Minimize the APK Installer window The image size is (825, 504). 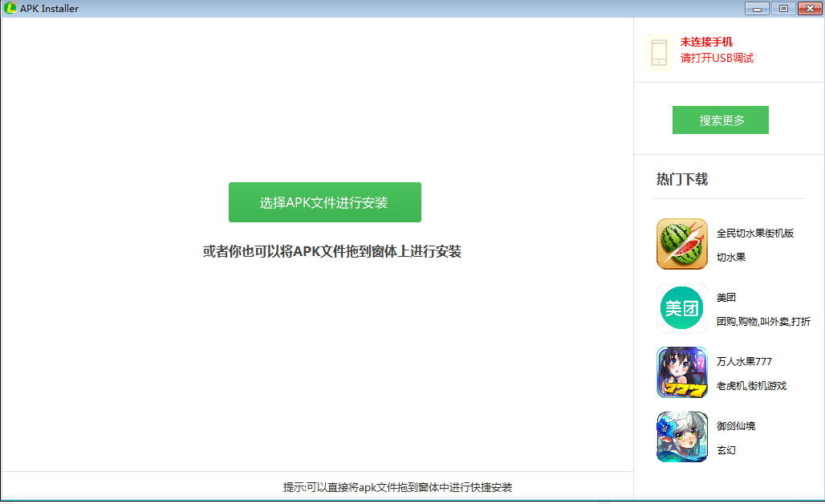tap(757, 9)
